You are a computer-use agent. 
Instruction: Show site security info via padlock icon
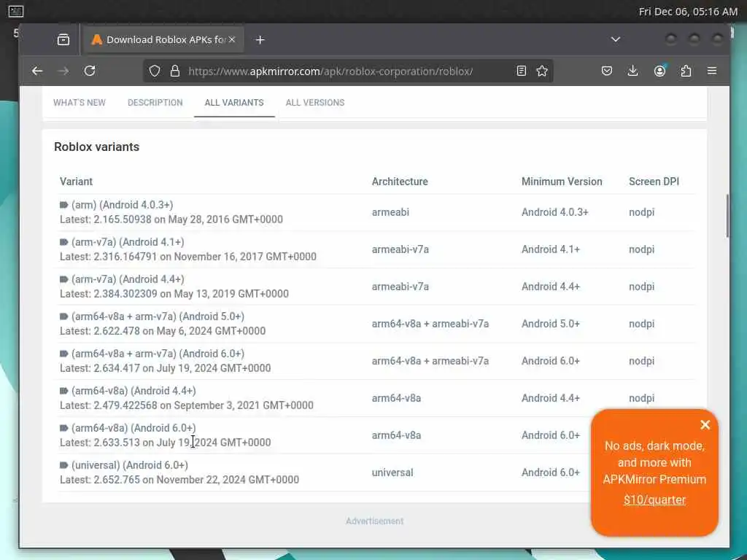[x=175, y=71]
